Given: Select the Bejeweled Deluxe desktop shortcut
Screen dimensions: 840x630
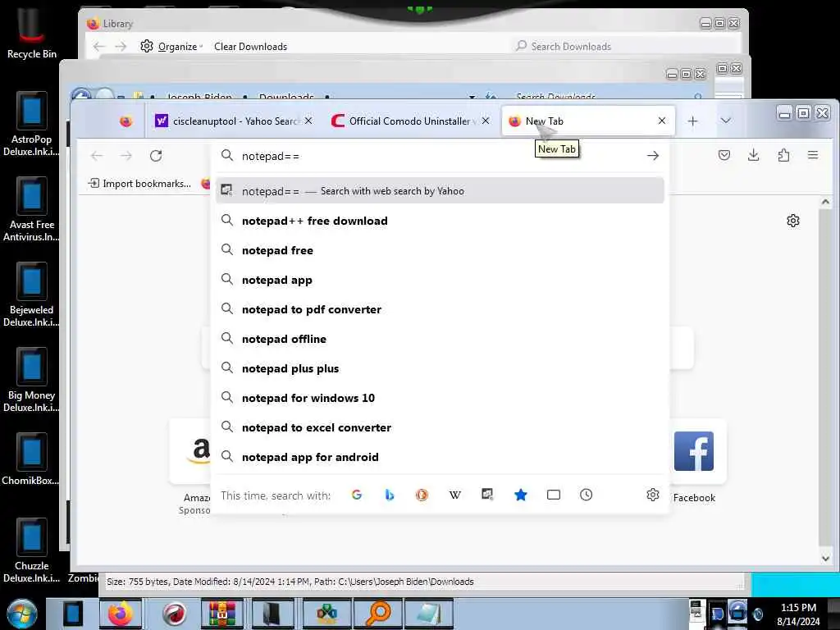Looking at the screenshot, I should pyautogui.click(x=31, y=294).
